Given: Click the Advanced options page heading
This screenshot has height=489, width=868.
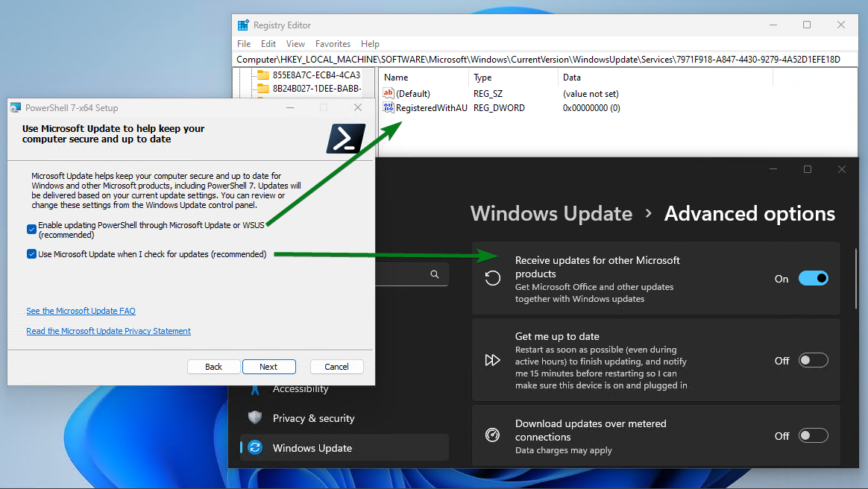Looking at the screenshot, I should [749, 213].
